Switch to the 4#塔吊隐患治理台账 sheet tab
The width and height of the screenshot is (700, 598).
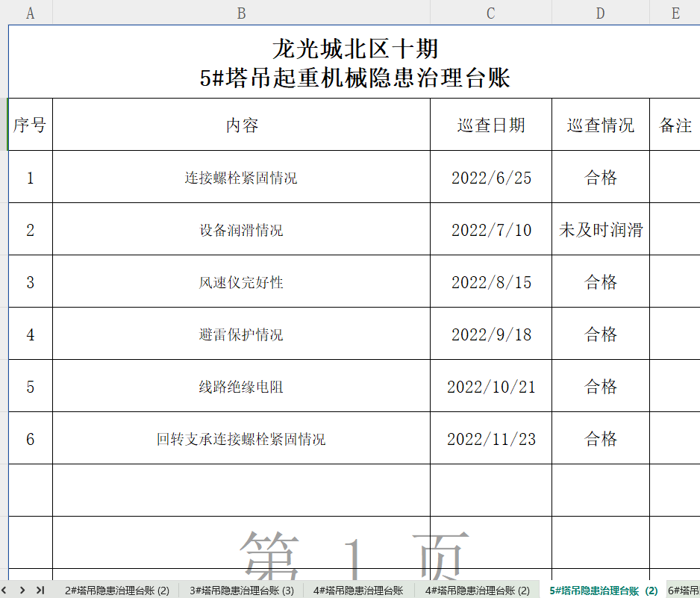(357, 591)
